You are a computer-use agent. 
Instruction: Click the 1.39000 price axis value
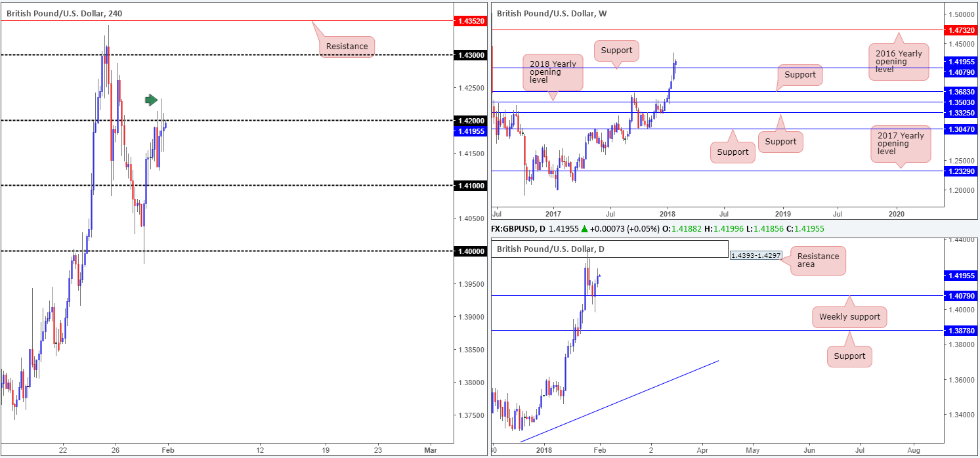tap(472, 317)
